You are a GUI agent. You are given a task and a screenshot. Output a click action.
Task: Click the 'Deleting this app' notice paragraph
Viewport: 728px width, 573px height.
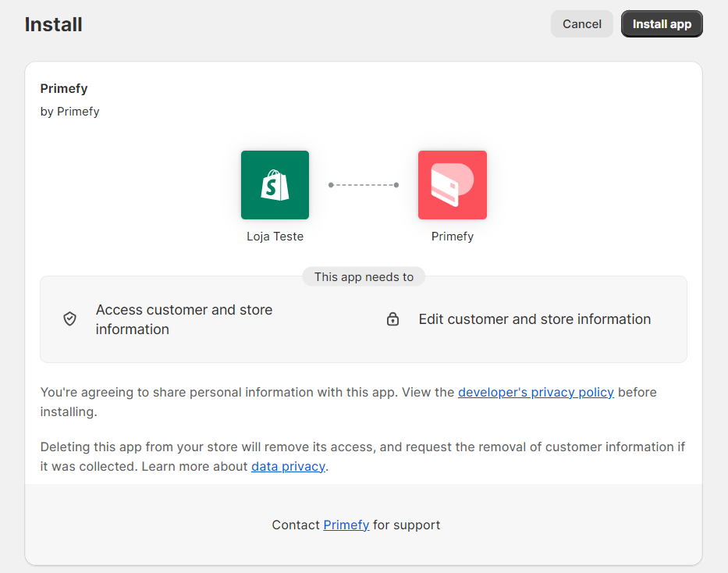[x=363, y=457]
